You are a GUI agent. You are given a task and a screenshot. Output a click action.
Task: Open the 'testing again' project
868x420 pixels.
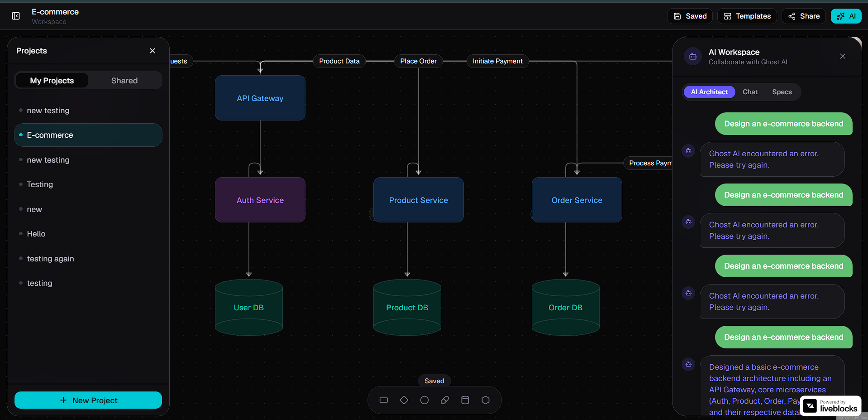[x=88, y=259]
